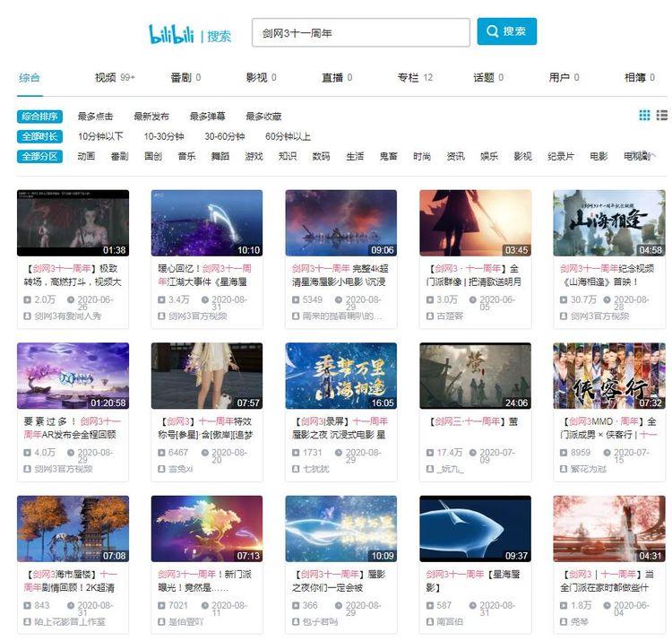Open the 用户 tab
The height and width of the screenshot is (641, 672).
click(x=564, y=78)
